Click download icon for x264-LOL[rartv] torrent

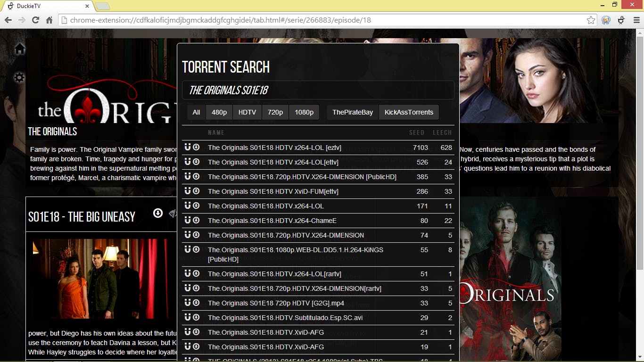point(196,273)
